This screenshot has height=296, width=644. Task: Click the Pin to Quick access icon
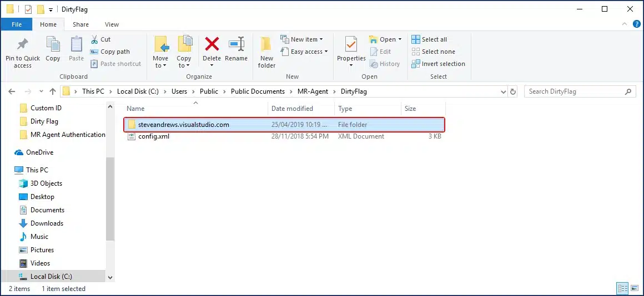(22, 44)
